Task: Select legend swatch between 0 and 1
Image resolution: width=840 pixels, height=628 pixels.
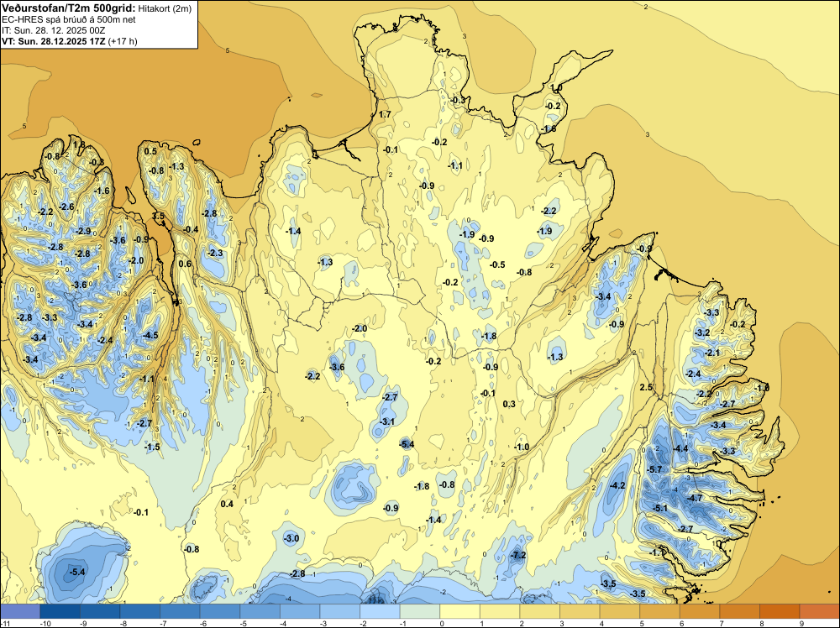Action: point(460,611)
